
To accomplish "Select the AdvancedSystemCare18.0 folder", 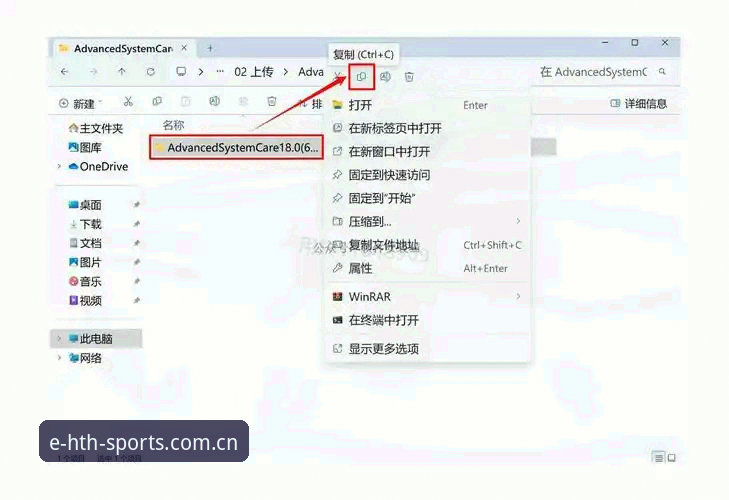I will (x=236, y=147).
